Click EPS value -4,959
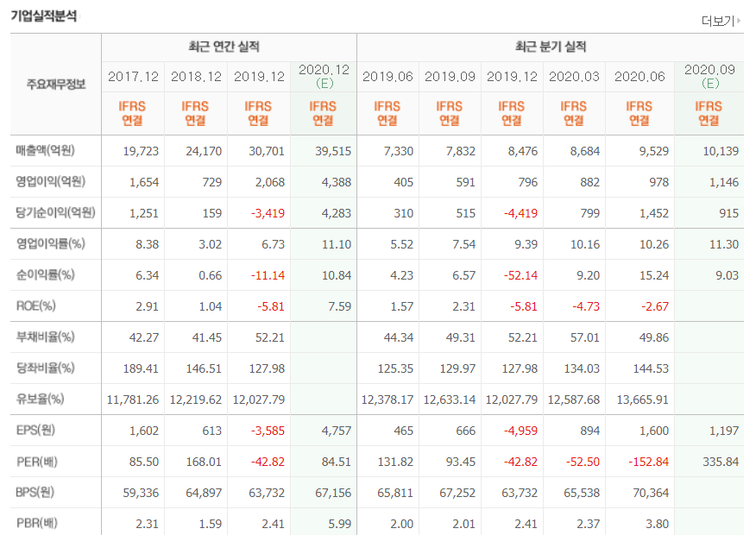Image resolution: width=756 pixels, height=535 pixels. (520, 431)
